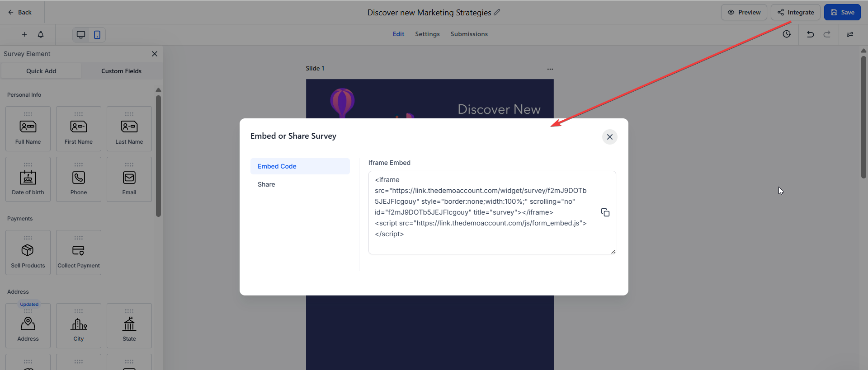
Task: Open the styles sliders icon
Action: tap(850, 34)
